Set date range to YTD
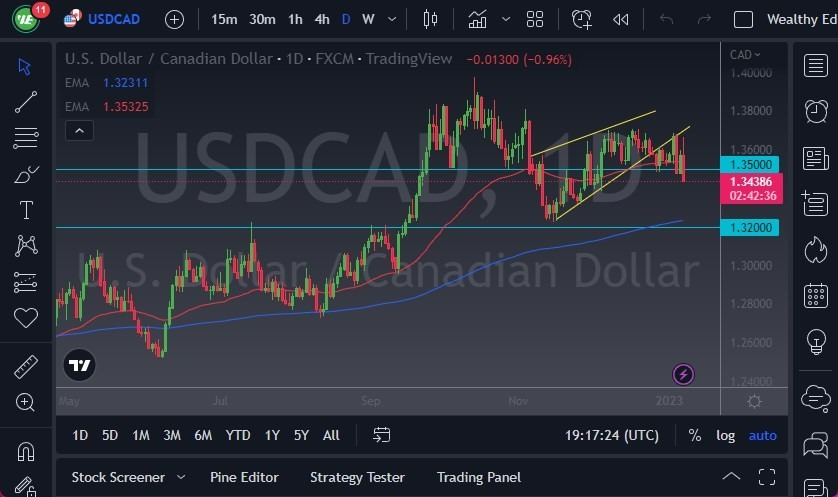838x497 pixels. [237, 436]
